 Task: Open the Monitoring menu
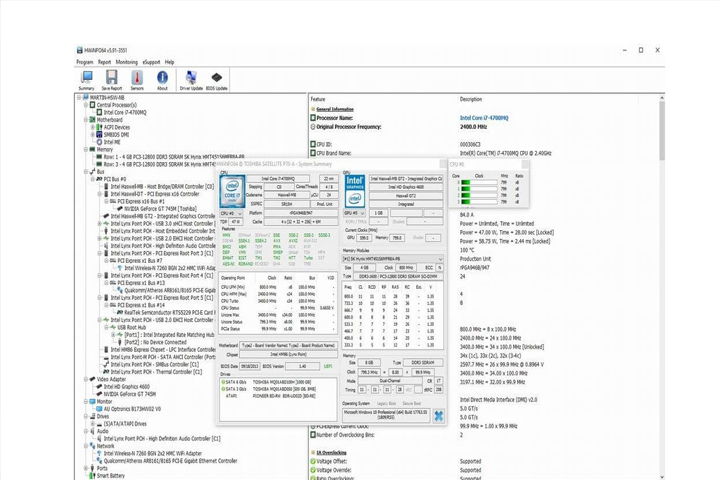(126, 62)
